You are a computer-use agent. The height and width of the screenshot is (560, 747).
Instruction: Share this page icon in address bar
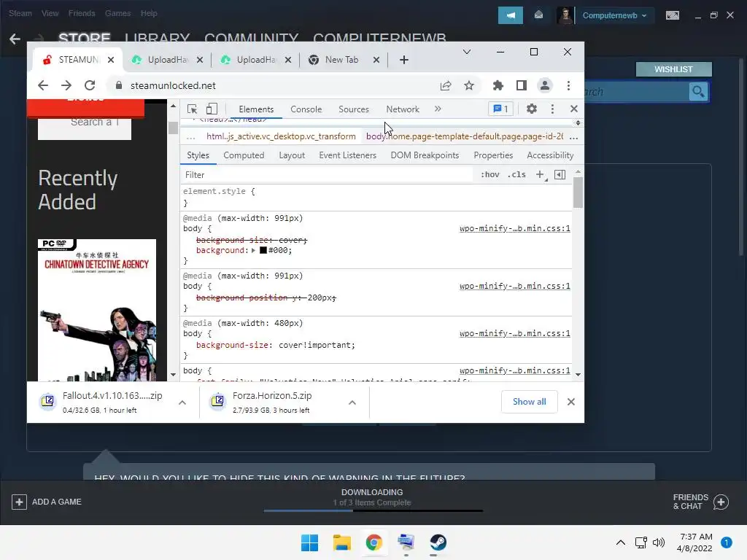[x=446, y=85]
